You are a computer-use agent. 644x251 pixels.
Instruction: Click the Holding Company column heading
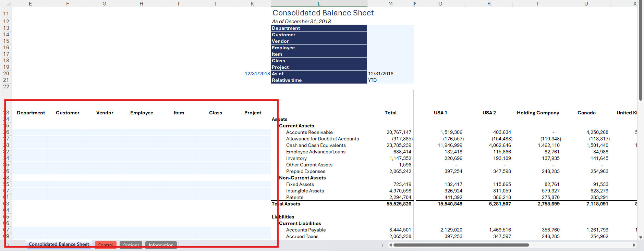(x=538, y=113)
